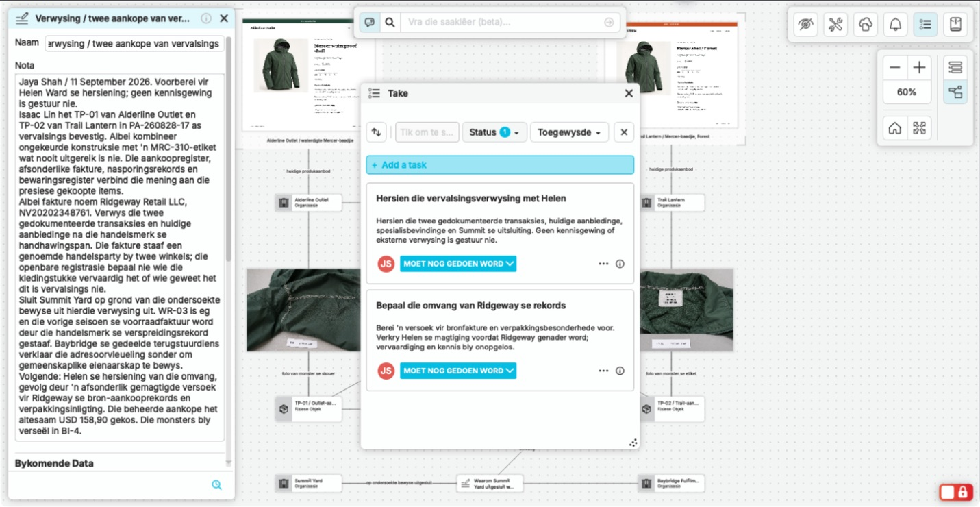The width and height of the screenshot is (980, 507).
Task: Click the Naam input field
Action: click(135, 44)
